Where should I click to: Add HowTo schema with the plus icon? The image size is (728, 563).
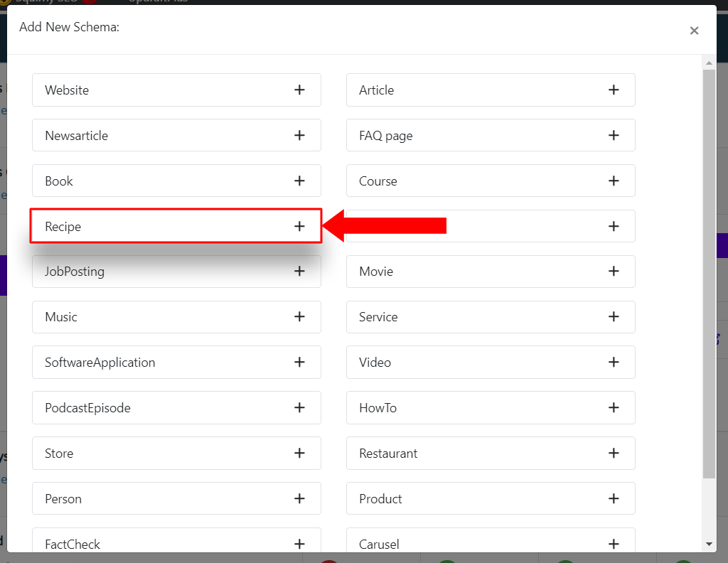pos(614,407)
